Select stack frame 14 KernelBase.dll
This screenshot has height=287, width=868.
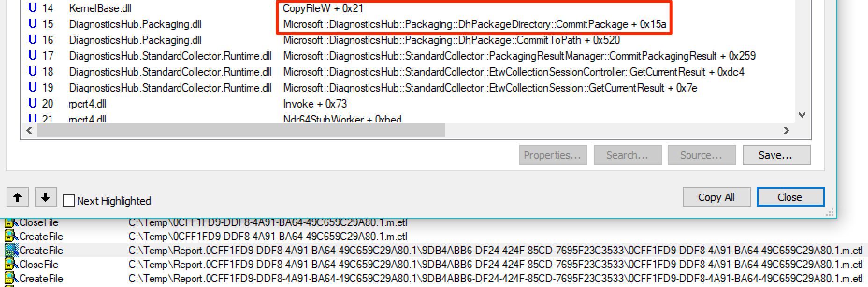[100, 8]
